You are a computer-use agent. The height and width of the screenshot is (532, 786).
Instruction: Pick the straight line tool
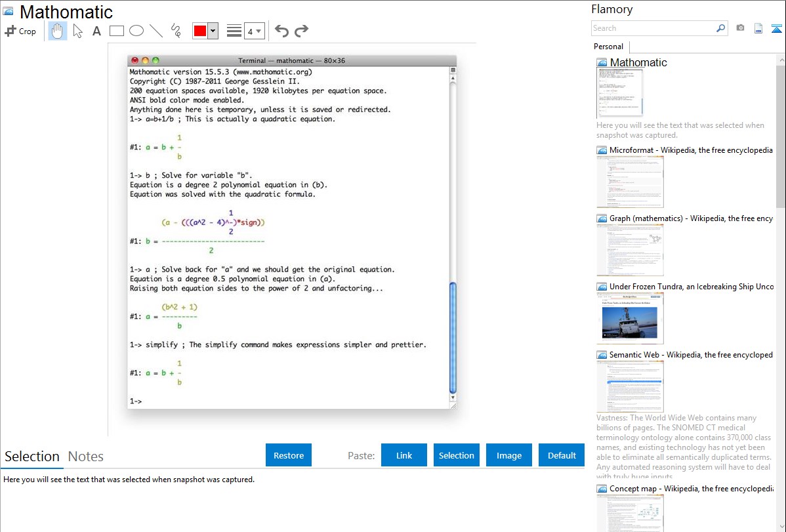[x=156, y=31]
